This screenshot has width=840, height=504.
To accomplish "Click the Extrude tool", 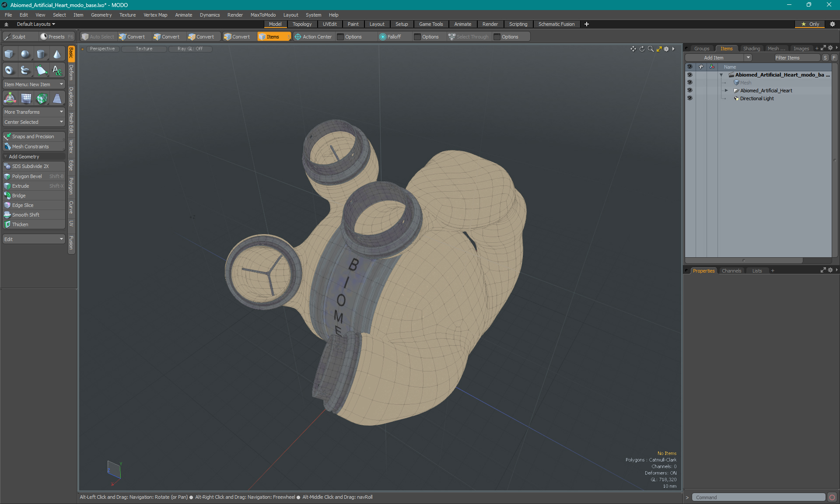I will click(x=34, y=186).
